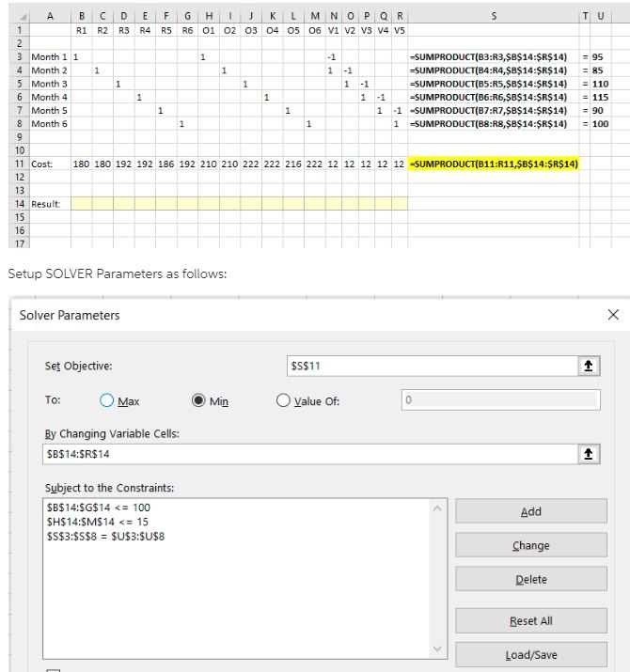The height and width of the screenshot is (672, 630).
Task: Select column A header
Action: tap(50, 16)
